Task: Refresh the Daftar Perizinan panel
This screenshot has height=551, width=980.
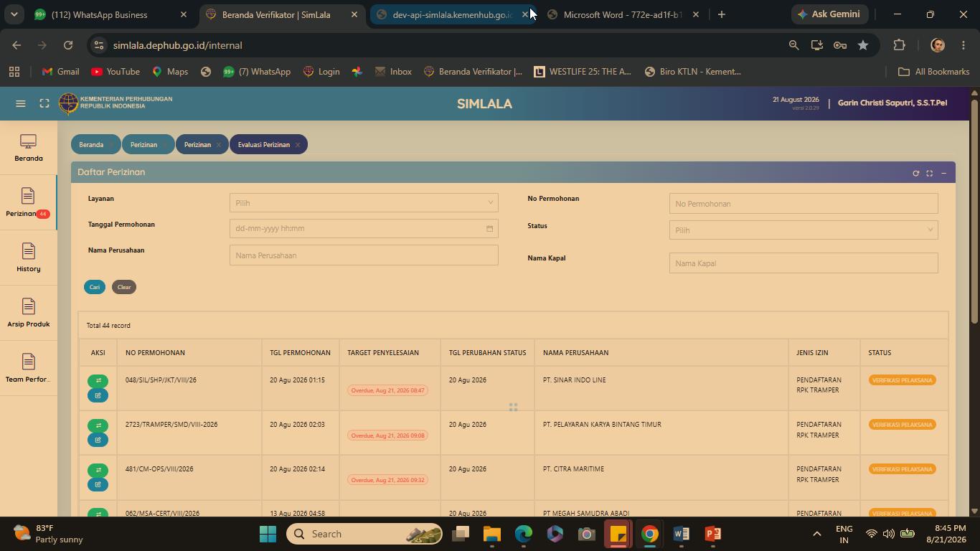Action: pyautogui.click(x=915, y=173)
